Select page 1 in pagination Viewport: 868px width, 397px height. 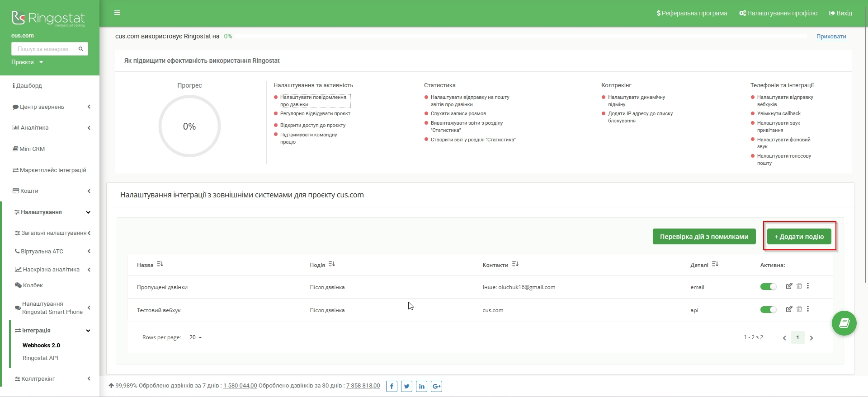[x=798, y=337]
